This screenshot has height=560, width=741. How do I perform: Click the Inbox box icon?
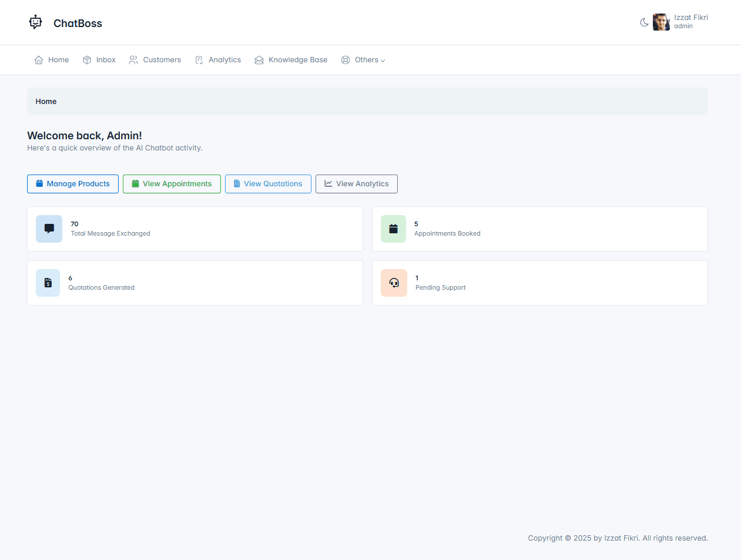[x=87, y=60]
